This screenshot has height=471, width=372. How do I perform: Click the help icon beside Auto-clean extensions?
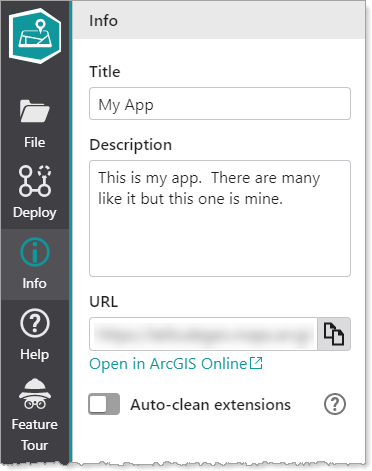[335, 404]
